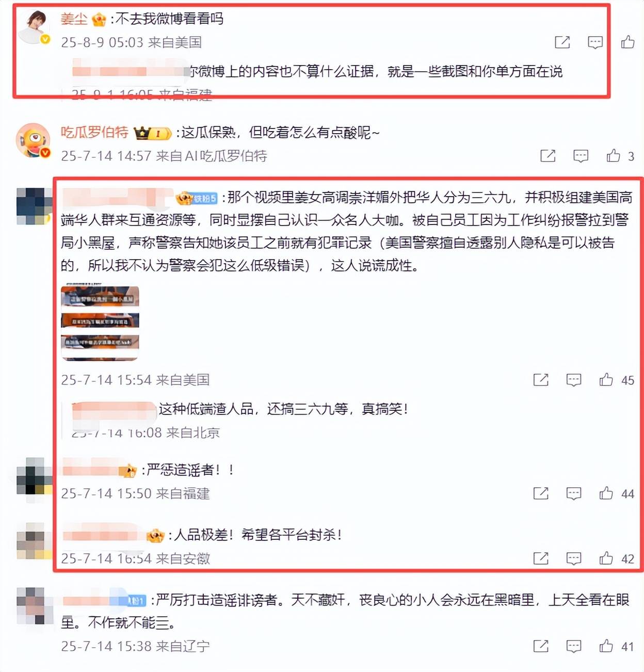The image size is (644, 672).
Task: Open the image thumbnail in the long comment
Action: click(x=100, y=323)
